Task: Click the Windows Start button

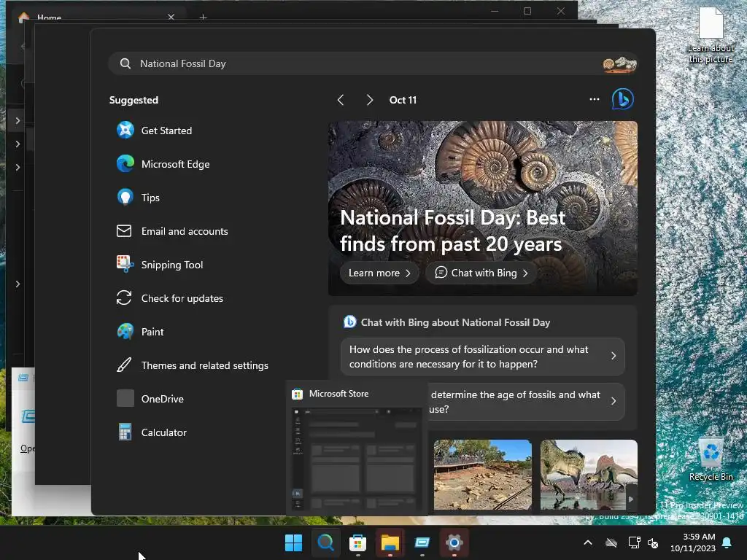Action: [x=293, y=542]
